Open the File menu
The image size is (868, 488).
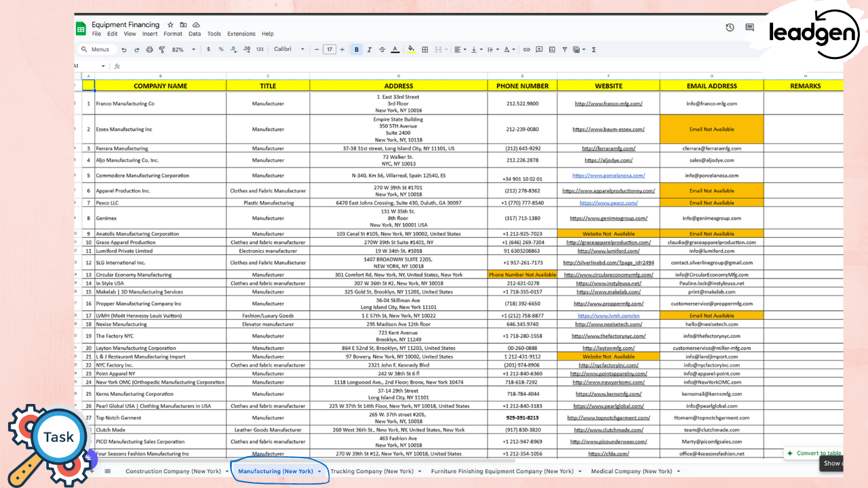96,34
